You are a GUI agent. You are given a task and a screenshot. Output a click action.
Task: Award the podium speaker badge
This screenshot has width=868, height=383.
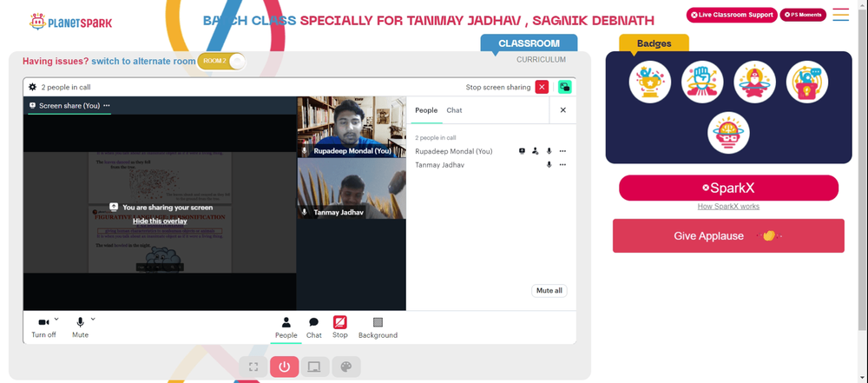pyautogui.click(x=807, y=82)
